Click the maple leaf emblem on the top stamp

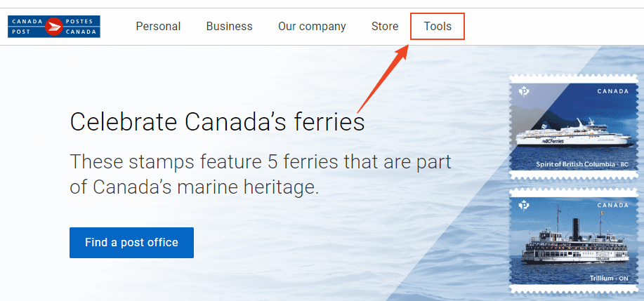pos(524,91)
